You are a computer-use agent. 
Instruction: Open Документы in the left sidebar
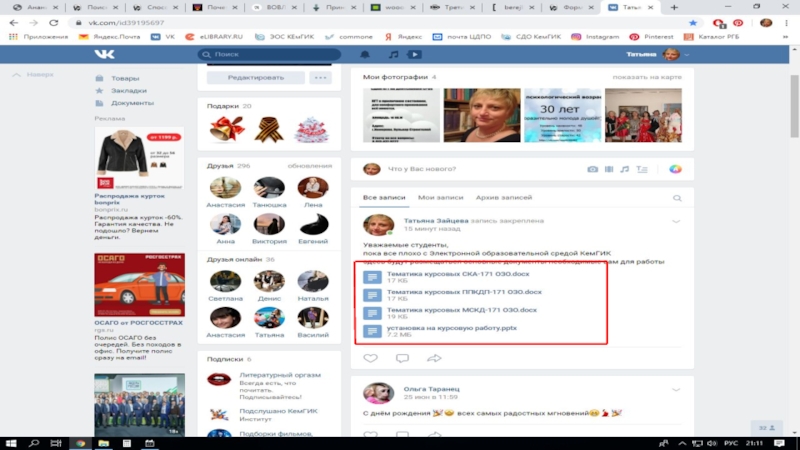point(131,103)
